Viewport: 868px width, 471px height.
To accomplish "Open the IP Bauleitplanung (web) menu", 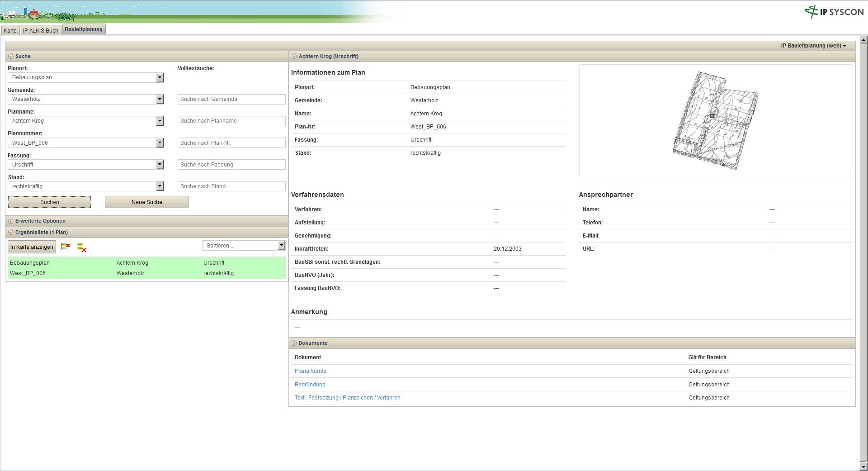I will pyautogui.click(x=813, y=46).
